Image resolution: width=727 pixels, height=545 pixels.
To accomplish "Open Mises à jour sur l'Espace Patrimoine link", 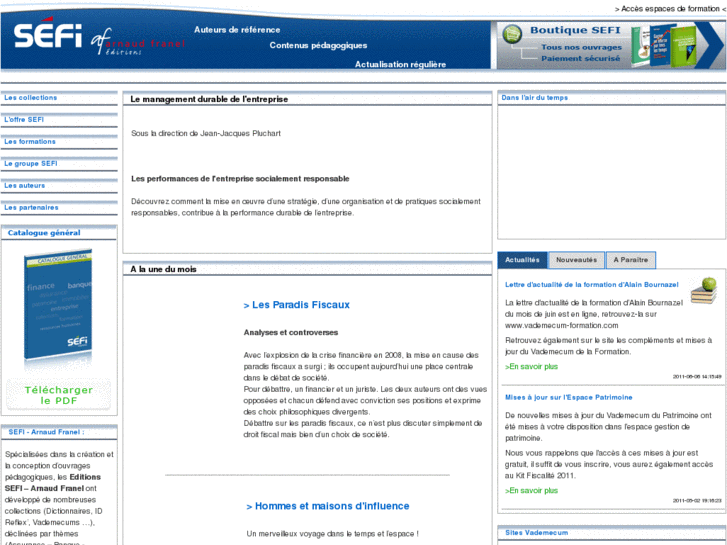I will click(568, 398).
